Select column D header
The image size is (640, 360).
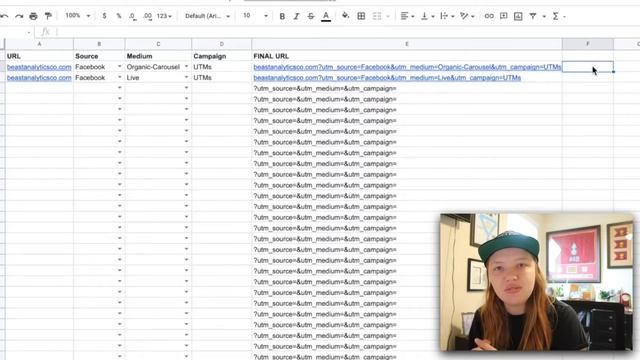click(222, 44)
